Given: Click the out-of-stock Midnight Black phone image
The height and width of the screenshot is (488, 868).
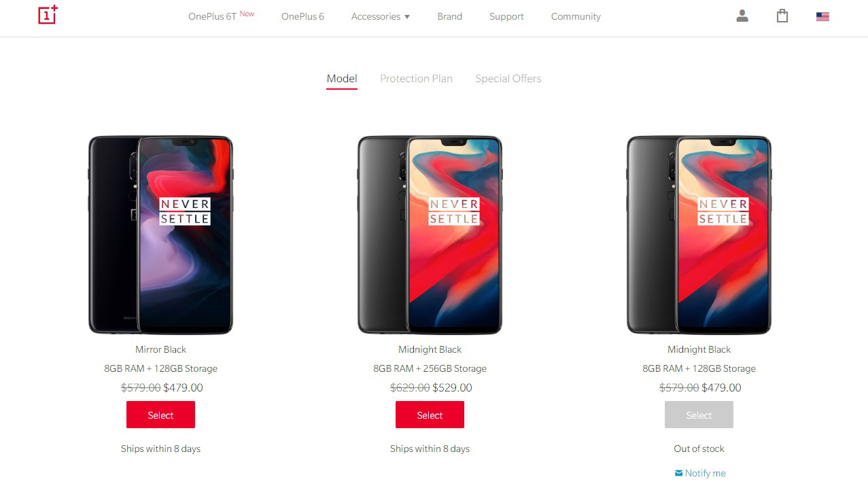Looking at the screenshot, I should point(699,235).
